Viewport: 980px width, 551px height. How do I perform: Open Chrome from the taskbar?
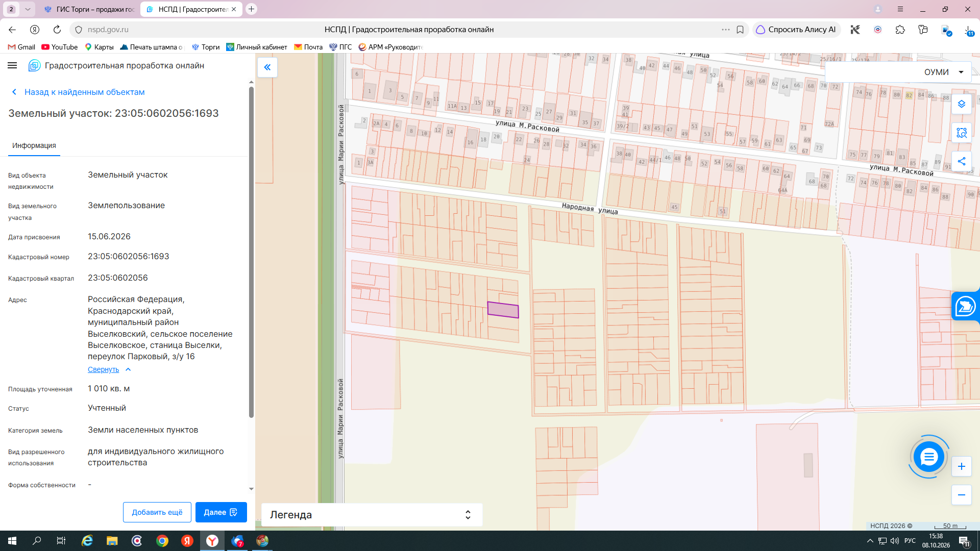[x=162, y=541]
